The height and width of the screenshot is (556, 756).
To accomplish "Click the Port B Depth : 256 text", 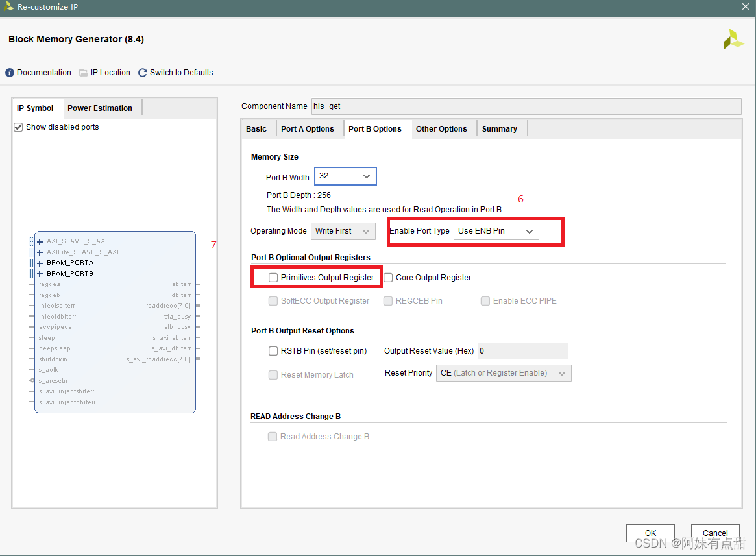I will [x=299, y=195].
